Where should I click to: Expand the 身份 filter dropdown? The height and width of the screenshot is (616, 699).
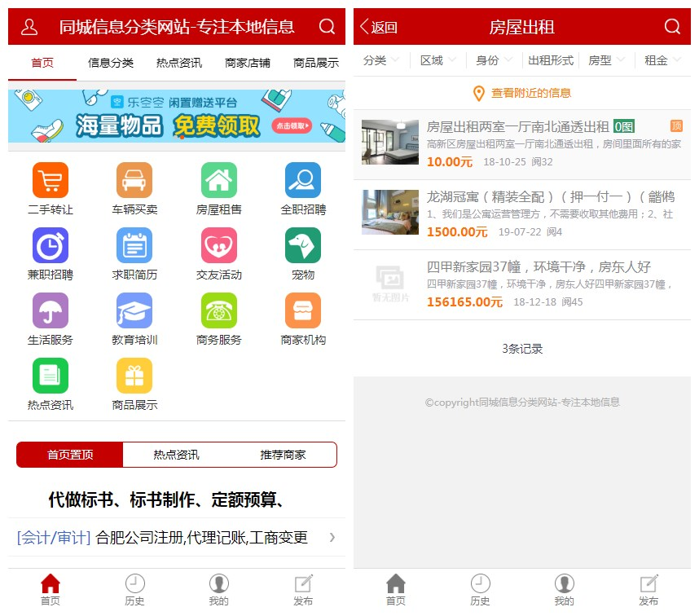point(495,60)
